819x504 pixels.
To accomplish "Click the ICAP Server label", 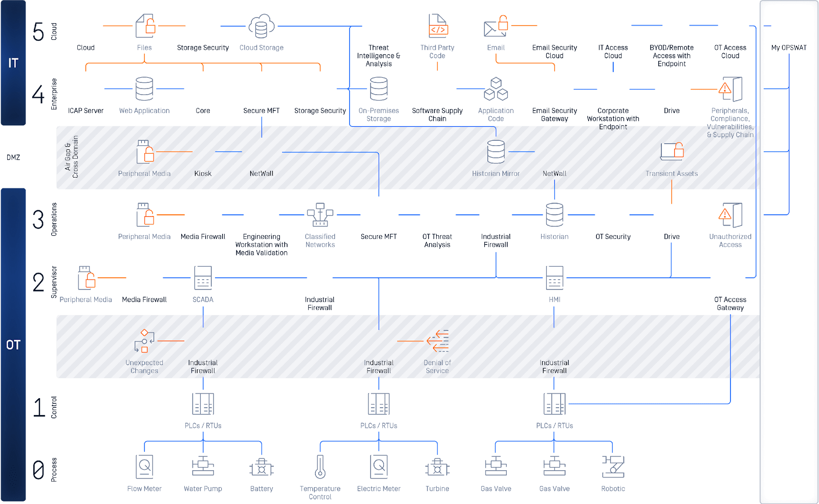I will pos(86,111).
